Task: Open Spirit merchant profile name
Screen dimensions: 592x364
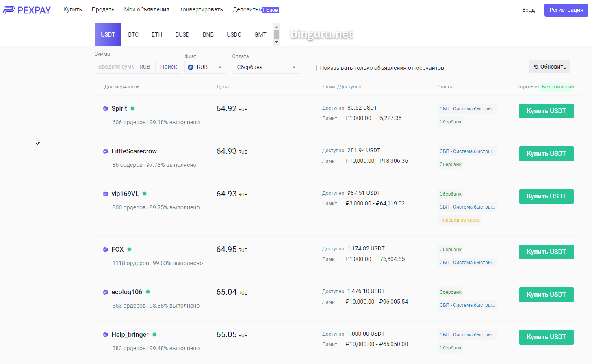Action: point(119,108)
